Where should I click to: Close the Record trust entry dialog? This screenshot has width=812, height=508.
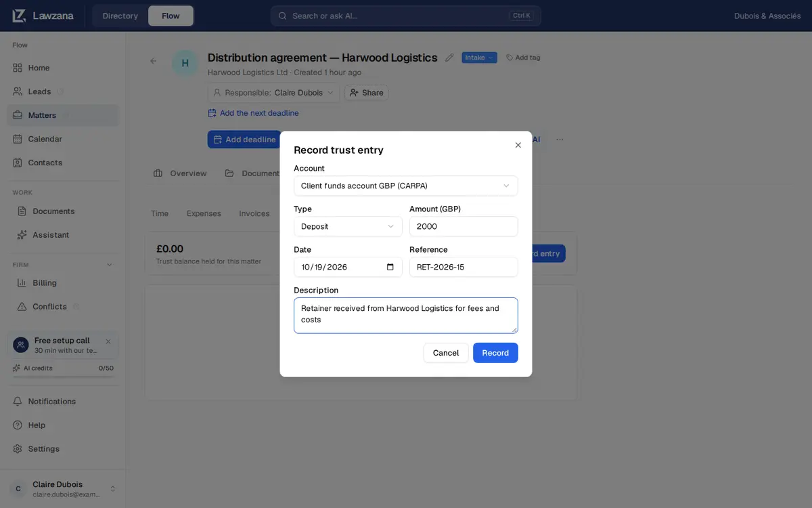click(518, 145)
